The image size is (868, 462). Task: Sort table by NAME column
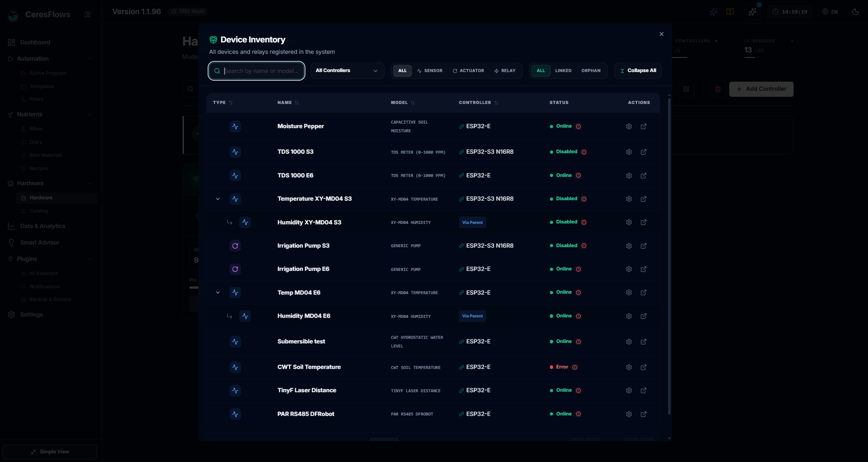(288, 103)
